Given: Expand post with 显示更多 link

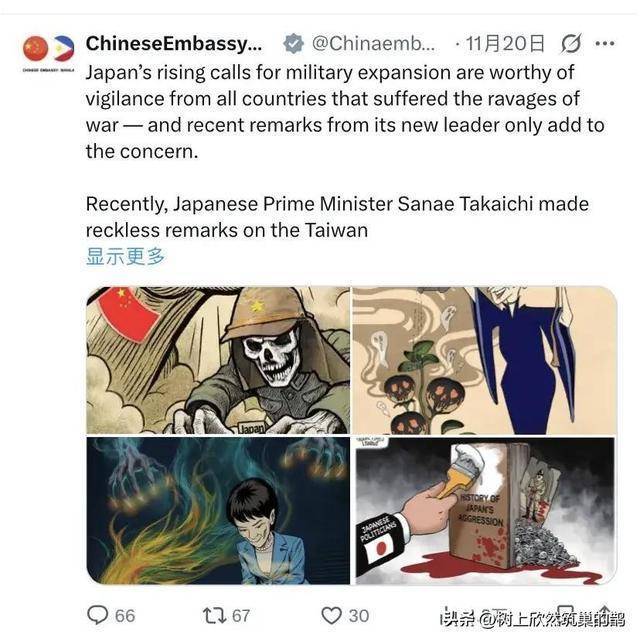Looking at the screenshot, I should coord(125,257).
